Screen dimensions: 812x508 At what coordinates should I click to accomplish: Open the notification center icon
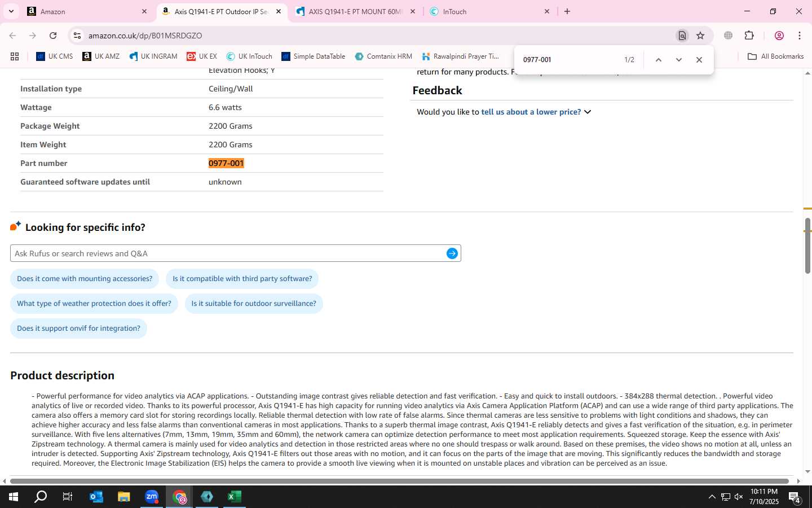[x=795, y=497]
